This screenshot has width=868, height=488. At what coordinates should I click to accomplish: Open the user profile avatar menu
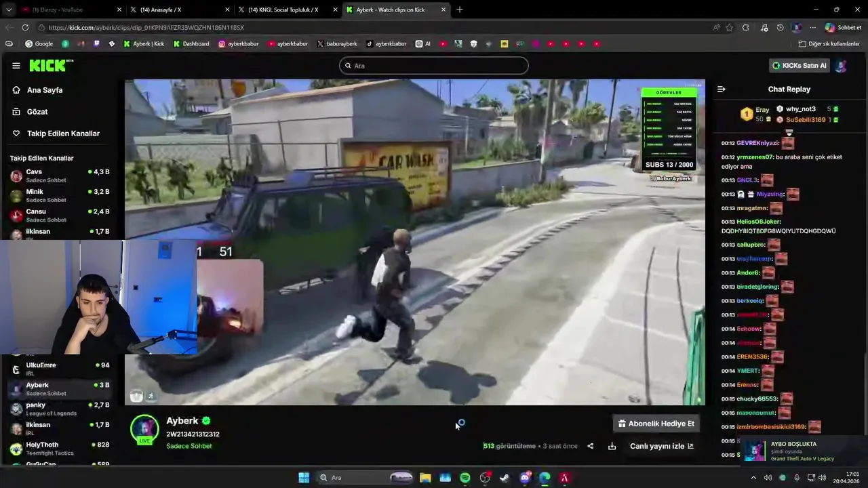(841, 66)
